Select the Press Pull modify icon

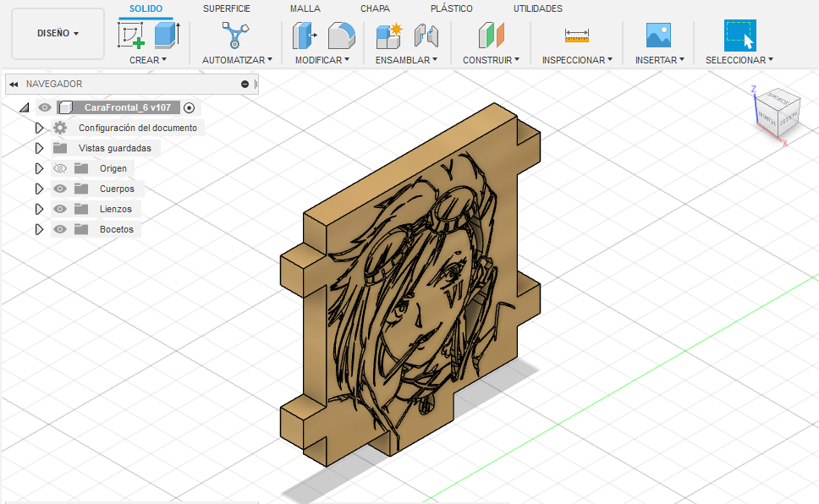[x=305, y=36]
